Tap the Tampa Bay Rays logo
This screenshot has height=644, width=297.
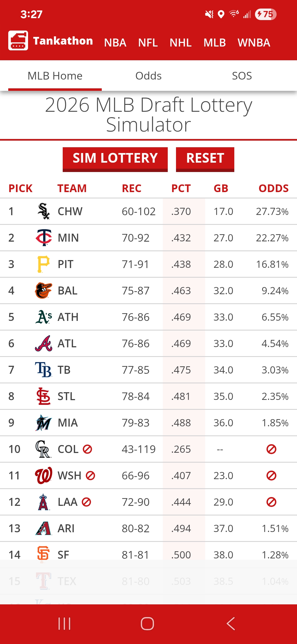43,370
